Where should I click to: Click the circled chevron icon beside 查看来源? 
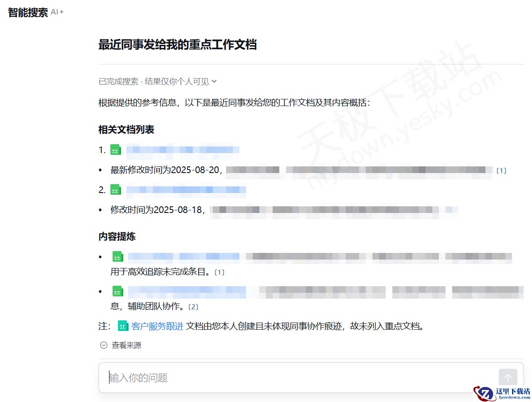pyautogui.click(x=103, y=345)
